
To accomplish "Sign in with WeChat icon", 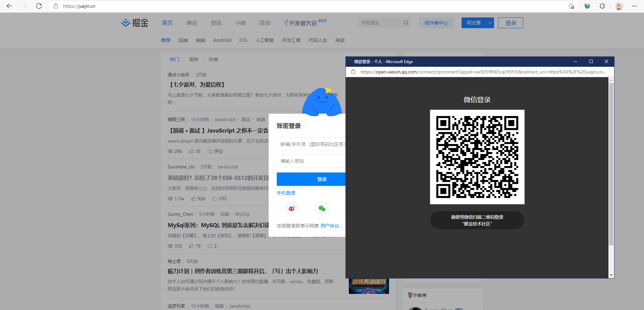I will (x=322, y=209).
